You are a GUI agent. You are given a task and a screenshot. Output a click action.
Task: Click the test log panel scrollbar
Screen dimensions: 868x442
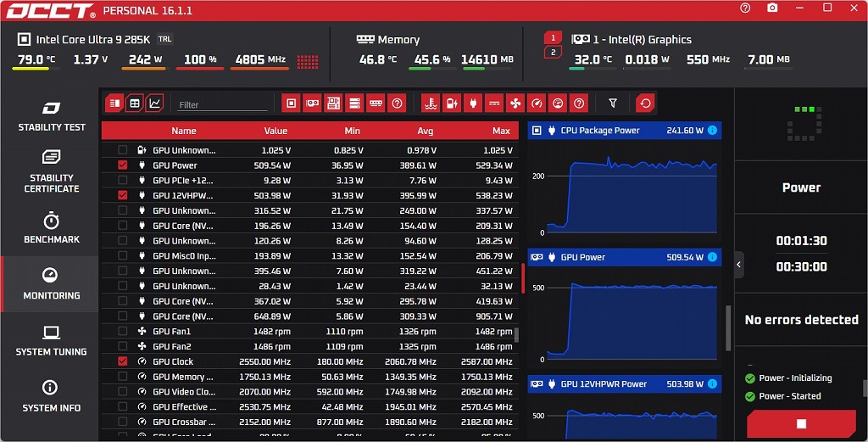point(865,388)
